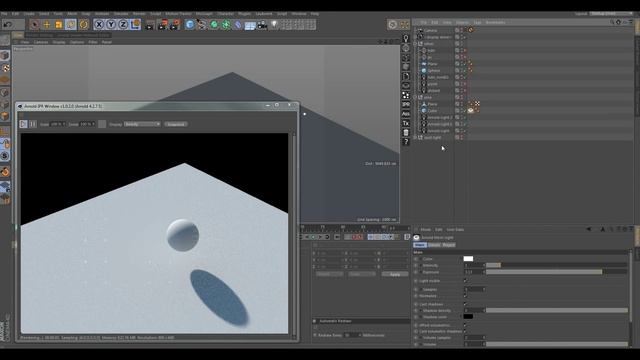Toggle the Light visible checkbox

[465, 281]
